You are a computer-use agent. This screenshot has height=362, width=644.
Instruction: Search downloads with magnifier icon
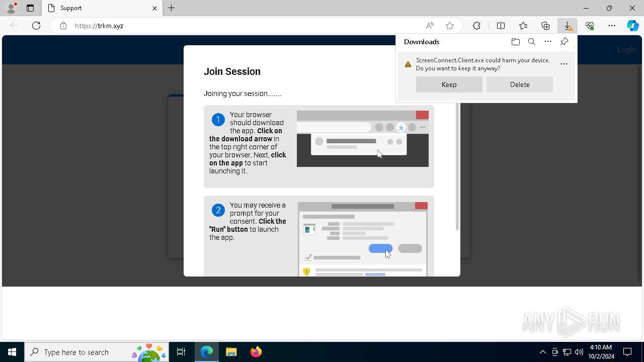coord(532,42)
